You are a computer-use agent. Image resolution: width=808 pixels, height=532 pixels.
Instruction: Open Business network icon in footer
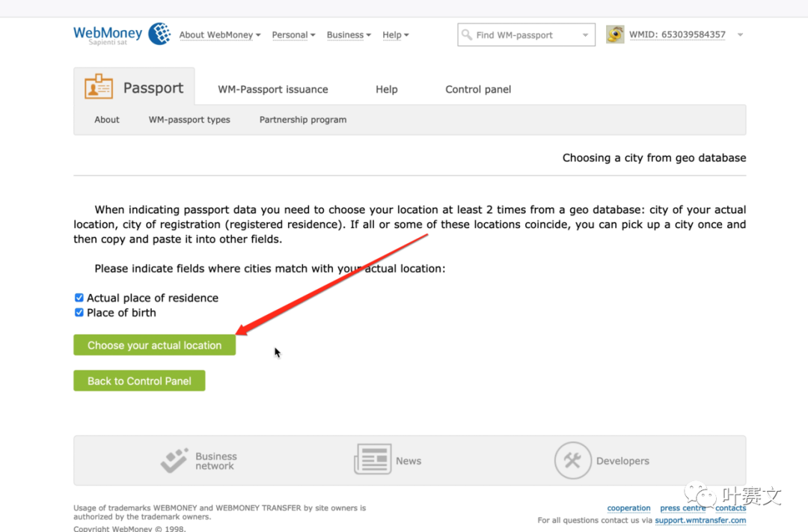coord(174,461)
